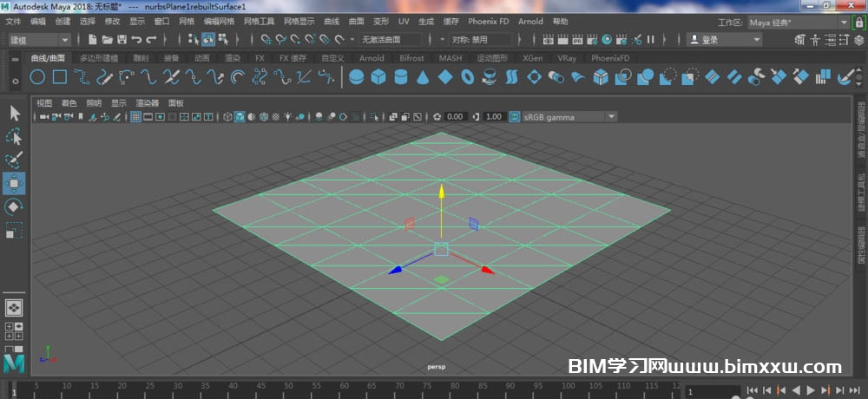Open the 文件 menu

click(x=13, y=21)
